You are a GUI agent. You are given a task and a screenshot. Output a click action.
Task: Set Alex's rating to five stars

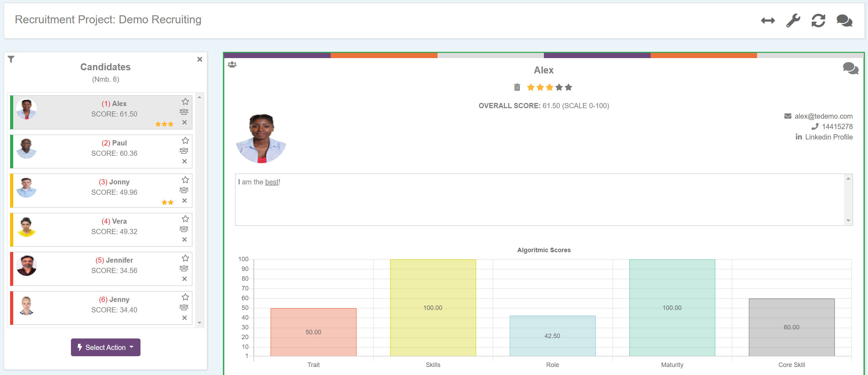(x=569, y=87)
